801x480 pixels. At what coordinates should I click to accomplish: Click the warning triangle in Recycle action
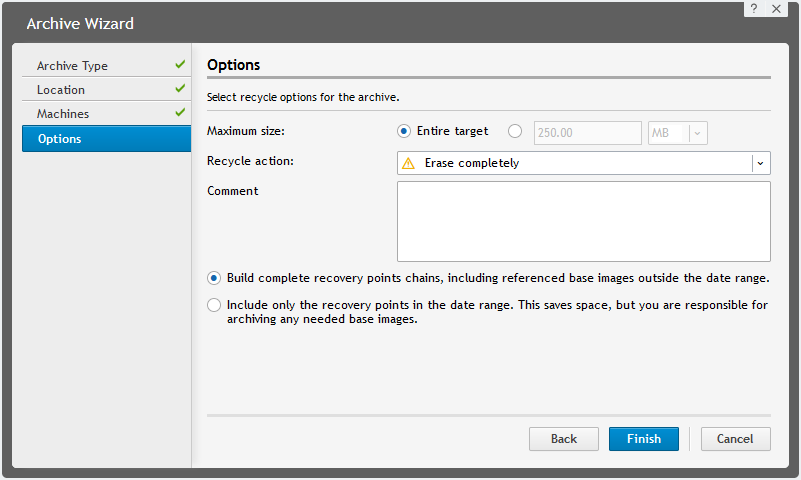pos(408,163)
